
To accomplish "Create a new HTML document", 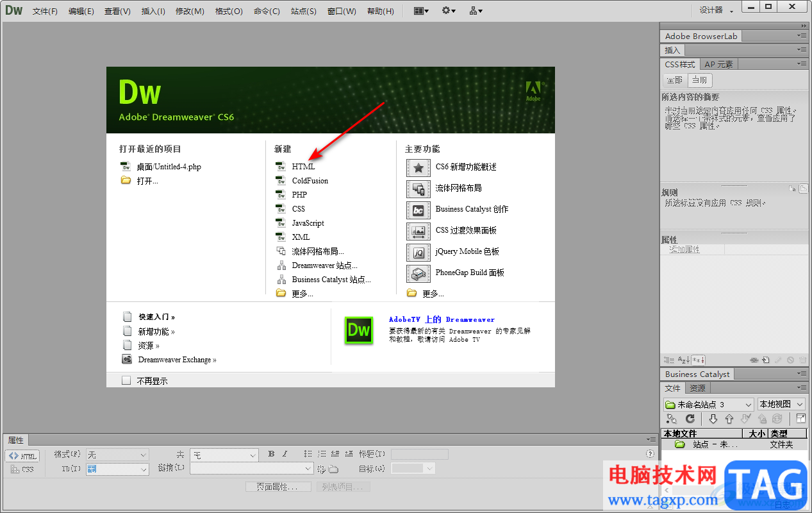I will [304, 167].
